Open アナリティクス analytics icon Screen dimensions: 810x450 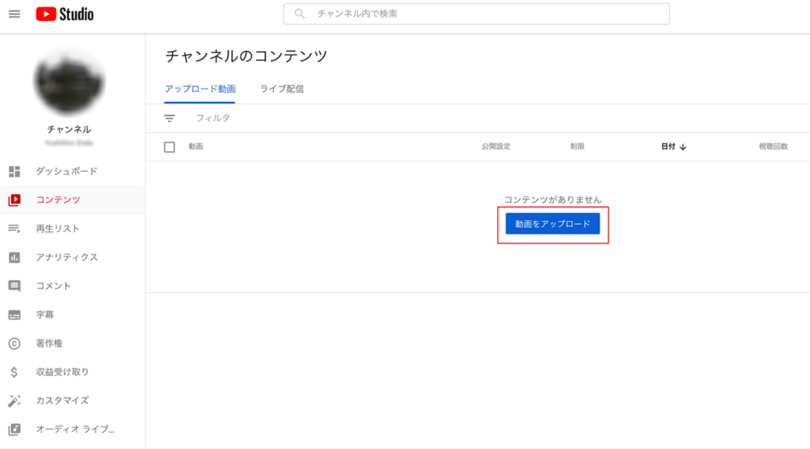[x=14, y=257]
